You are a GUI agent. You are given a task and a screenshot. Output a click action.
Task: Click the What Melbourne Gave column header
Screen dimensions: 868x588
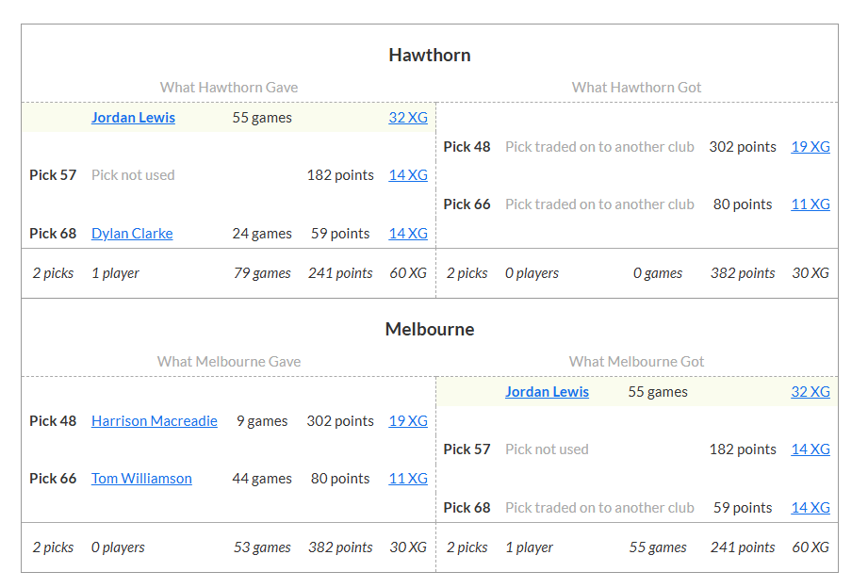tap(229, 362)
